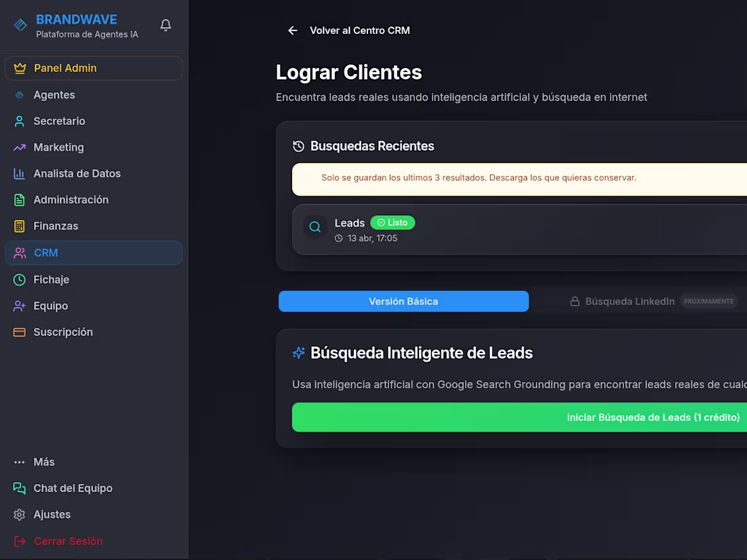
Task: Click the BRANDWAVE title text
Action: 77,20
